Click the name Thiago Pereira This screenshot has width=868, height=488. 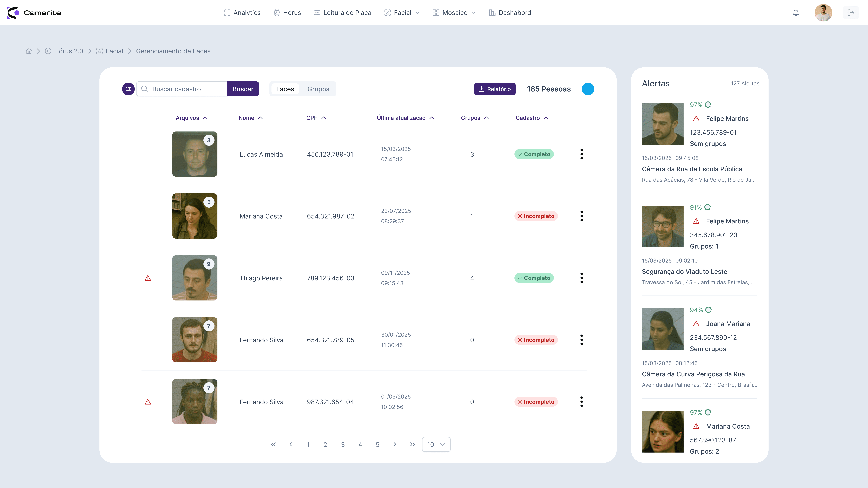(261, 278)
